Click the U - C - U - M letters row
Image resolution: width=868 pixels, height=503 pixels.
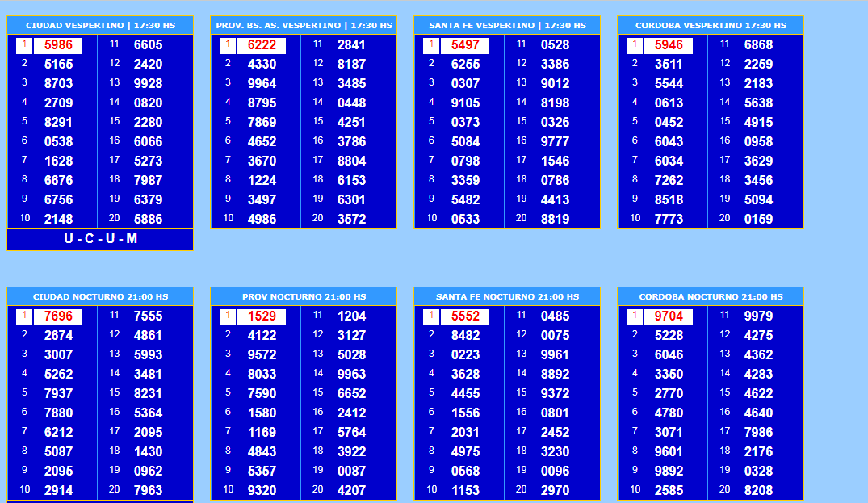pos(100,239)
